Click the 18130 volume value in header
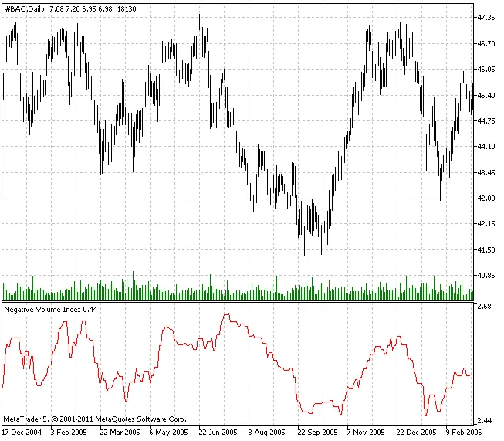This screenshot has height=441, width=504. click(127, 8)
